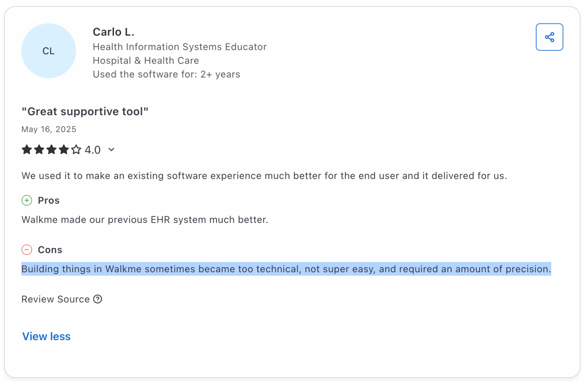Click the share icon on the review card

549,37
